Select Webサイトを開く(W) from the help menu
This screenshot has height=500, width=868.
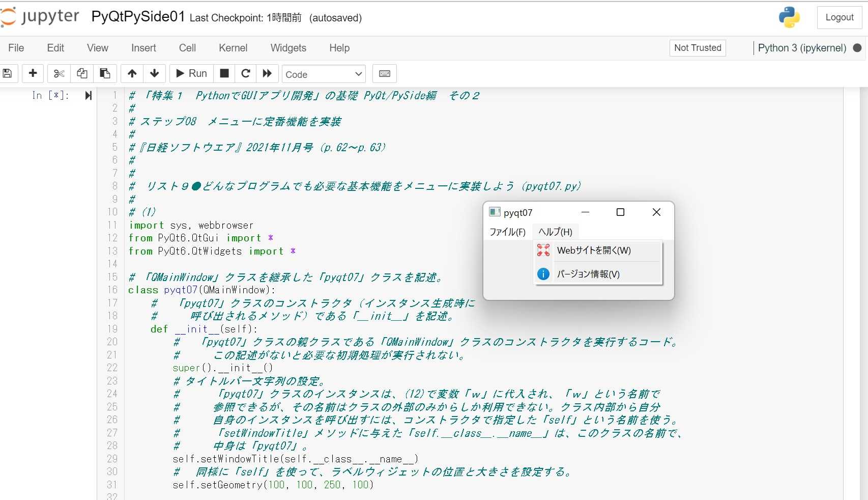point(594,251)
